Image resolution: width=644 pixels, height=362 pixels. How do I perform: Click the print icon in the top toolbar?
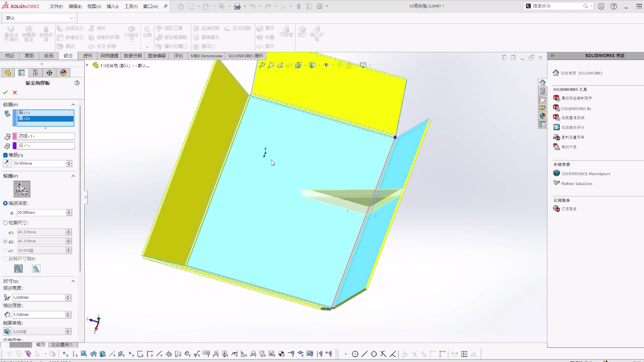237,6
